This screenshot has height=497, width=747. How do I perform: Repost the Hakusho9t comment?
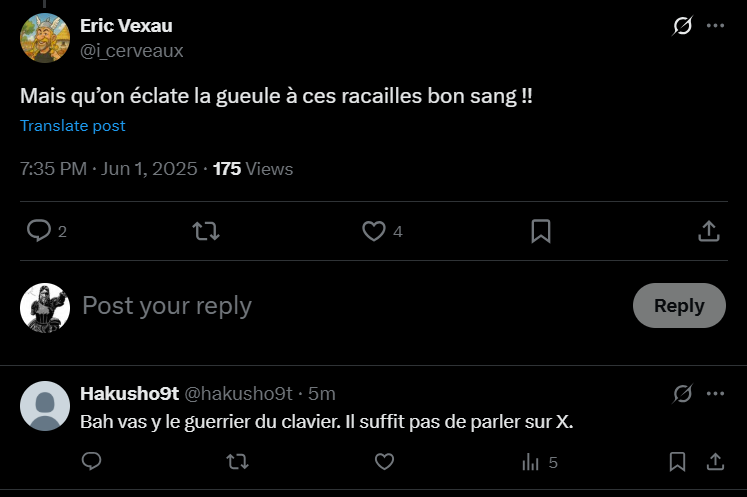point(237,462)
